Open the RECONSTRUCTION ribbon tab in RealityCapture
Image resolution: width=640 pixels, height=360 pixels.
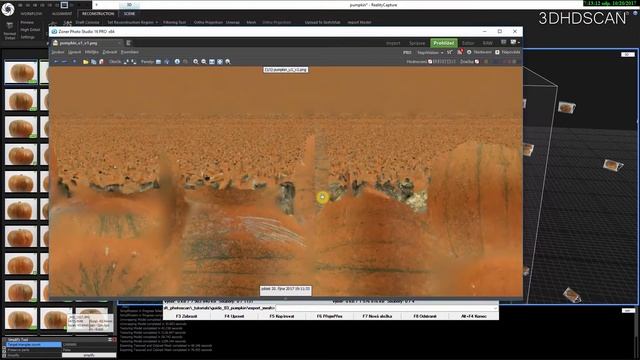[x=98, y=13]
